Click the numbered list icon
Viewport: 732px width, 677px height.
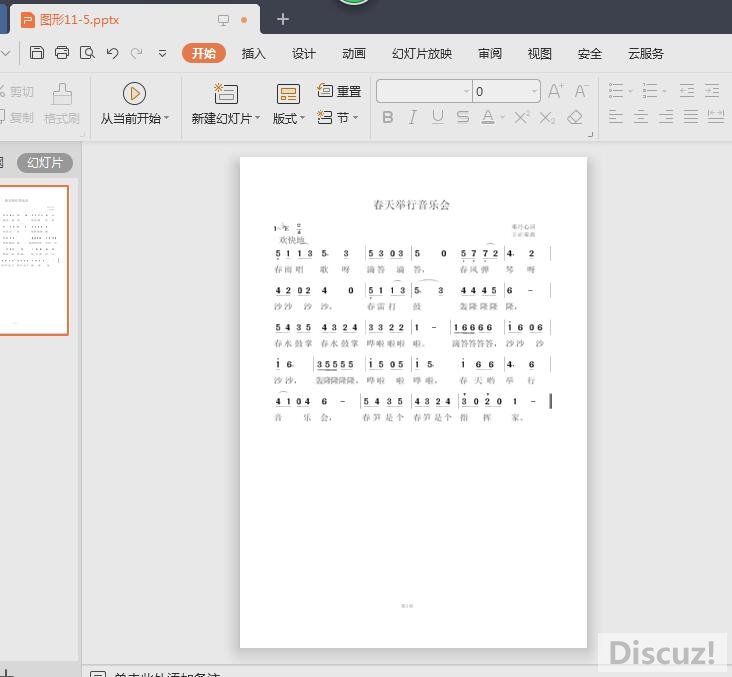point(650,91)
